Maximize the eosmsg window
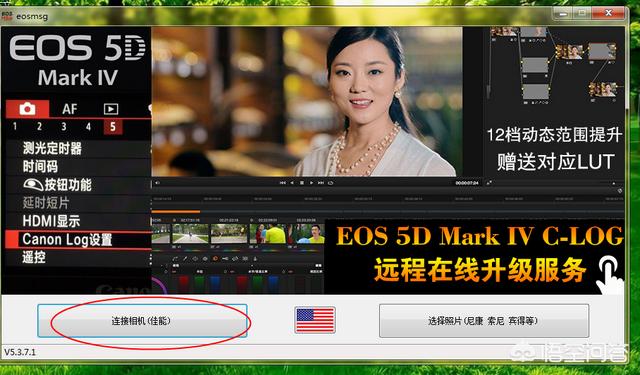This screenshot has width=640, height=375. click(x=582, y=13)
